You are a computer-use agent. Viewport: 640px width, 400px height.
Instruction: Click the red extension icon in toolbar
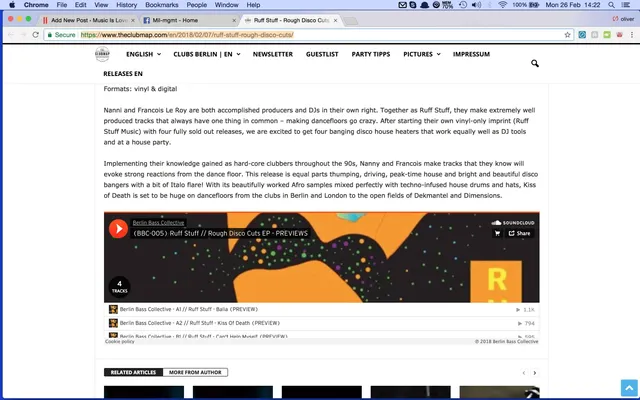tap(620, 35)
